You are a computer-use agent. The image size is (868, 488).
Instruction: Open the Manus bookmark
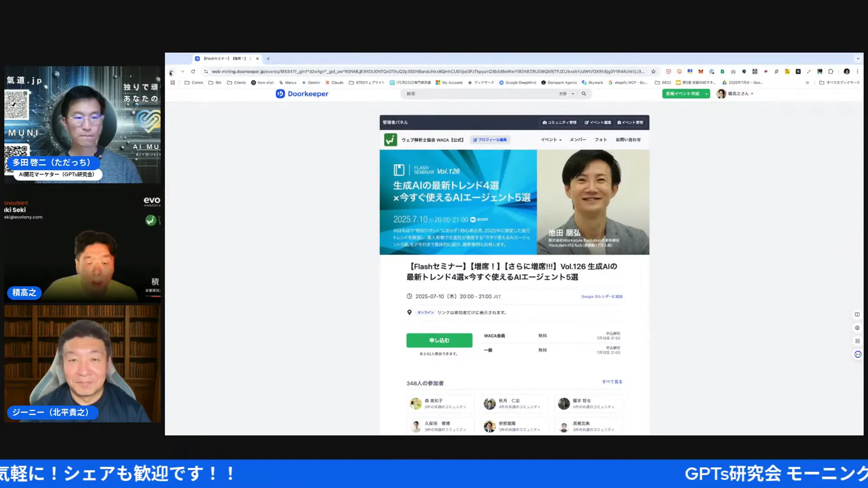(288, 83)
